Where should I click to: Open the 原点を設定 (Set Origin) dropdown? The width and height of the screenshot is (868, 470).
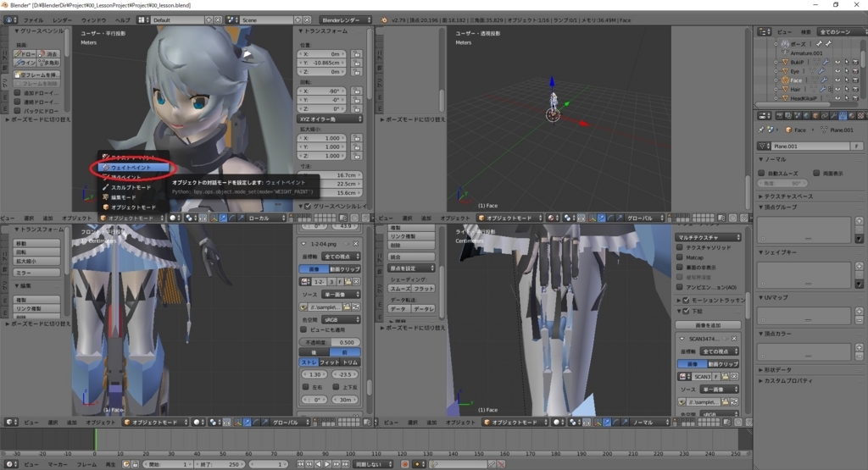[x=411, y=268]
